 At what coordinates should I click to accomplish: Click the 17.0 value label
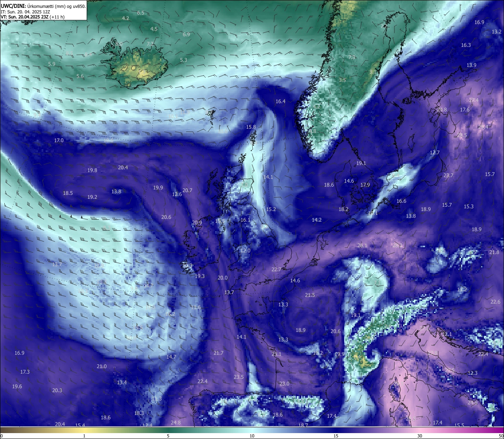59,140
